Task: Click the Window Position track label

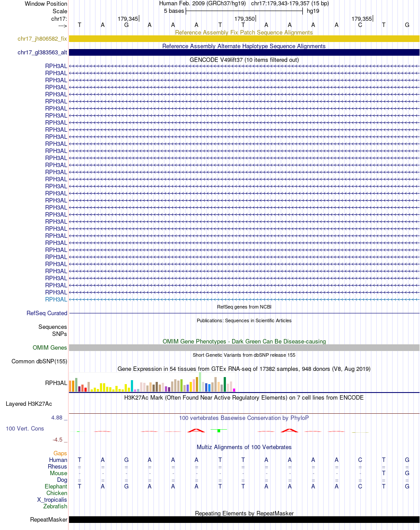Action: (x=46, y=4)
